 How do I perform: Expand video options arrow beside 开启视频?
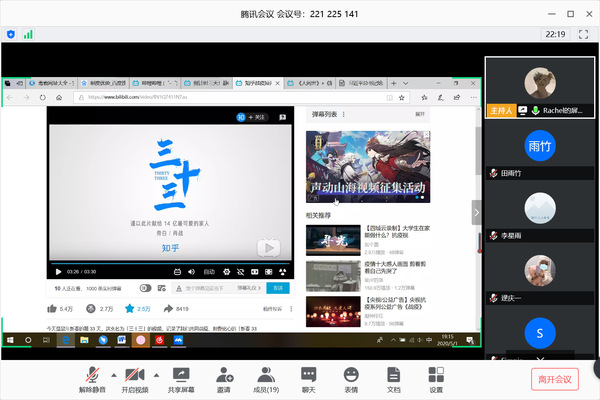pos(156,375)
